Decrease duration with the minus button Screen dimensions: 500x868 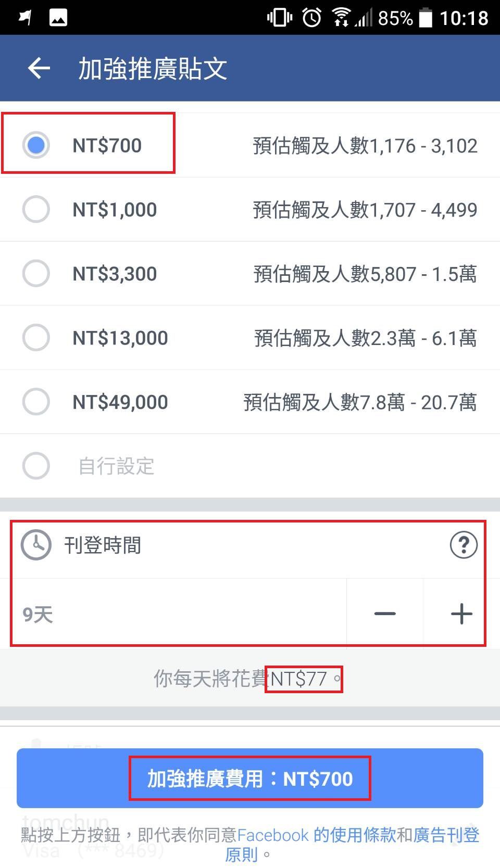pyautogui.click(x=385, y=614)
